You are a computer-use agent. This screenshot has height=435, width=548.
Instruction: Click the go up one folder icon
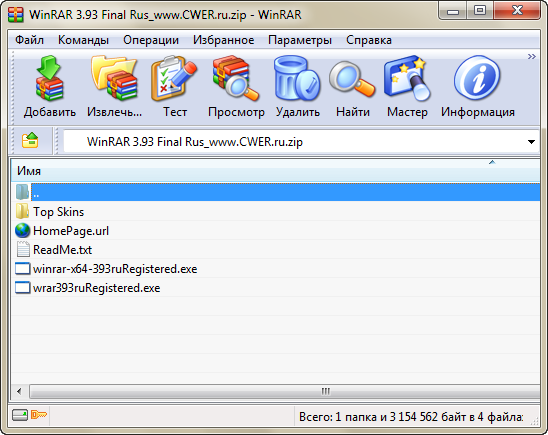(30, 141)
